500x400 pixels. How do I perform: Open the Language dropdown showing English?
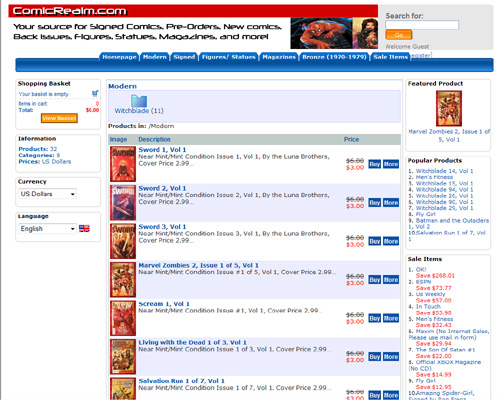(x=48, y=228)
